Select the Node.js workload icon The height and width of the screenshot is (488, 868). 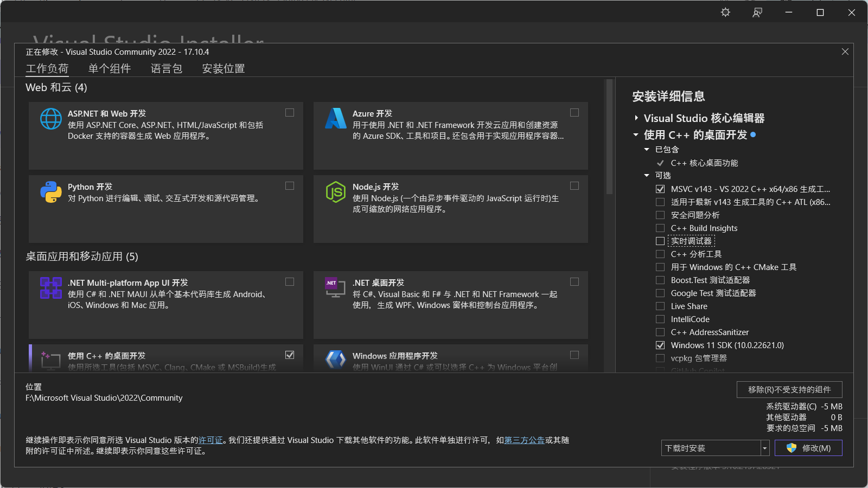(336, 192)
